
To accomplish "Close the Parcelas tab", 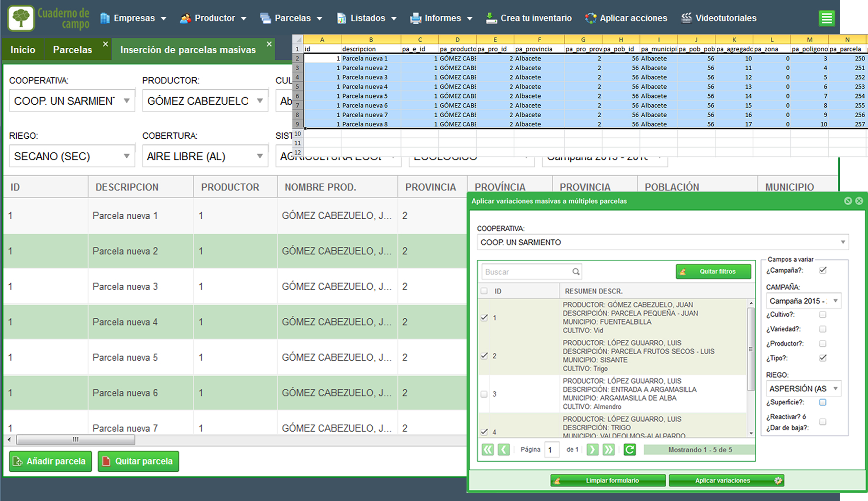I will (105, 44).
